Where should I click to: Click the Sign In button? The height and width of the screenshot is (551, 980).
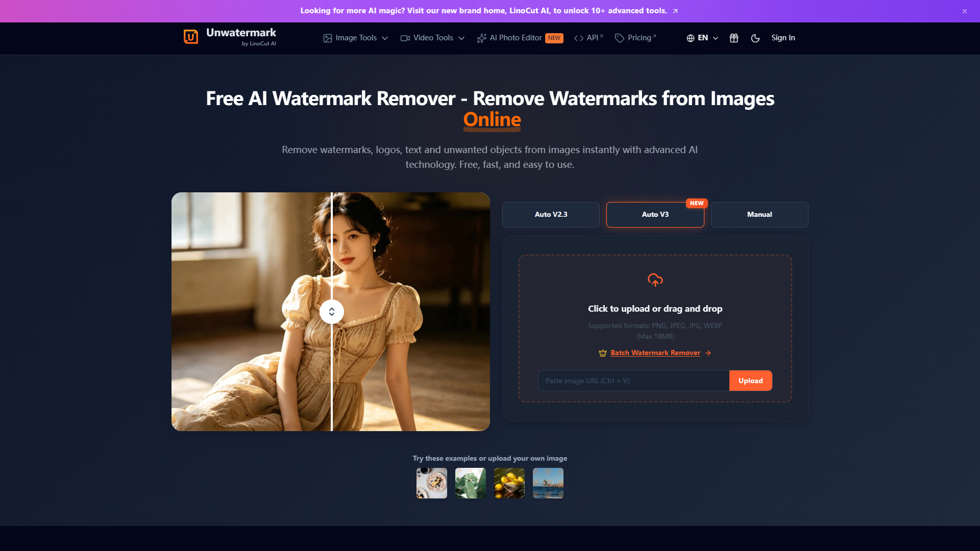point(783,38)
